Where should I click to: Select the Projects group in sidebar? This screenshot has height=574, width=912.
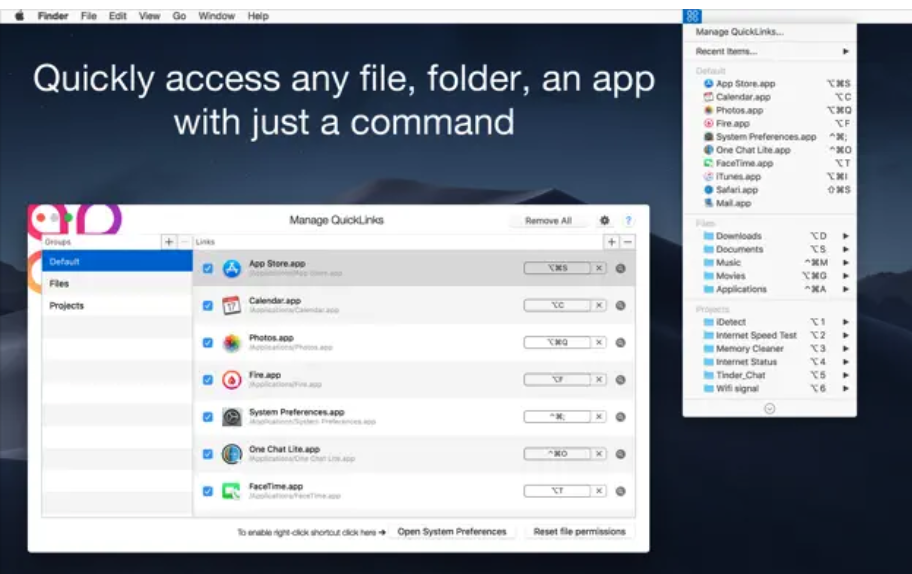click(117, 306)
